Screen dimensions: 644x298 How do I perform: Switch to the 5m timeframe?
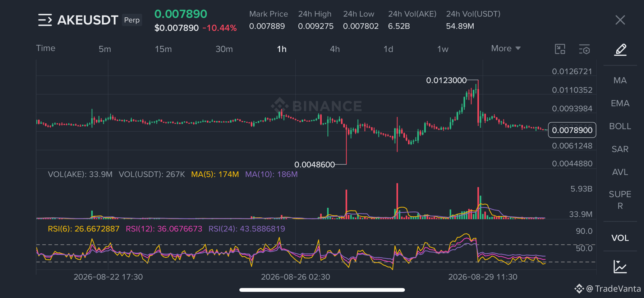tap(105, 49)
